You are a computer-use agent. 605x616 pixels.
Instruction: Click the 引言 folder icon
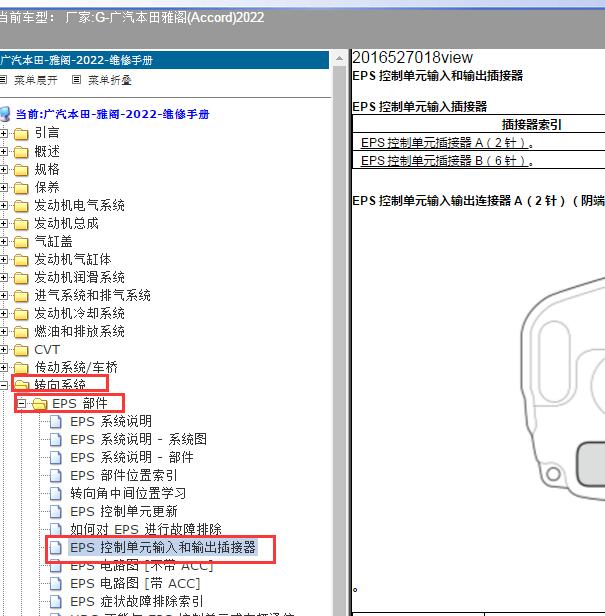pyautogui.click(x=21, y=134)
